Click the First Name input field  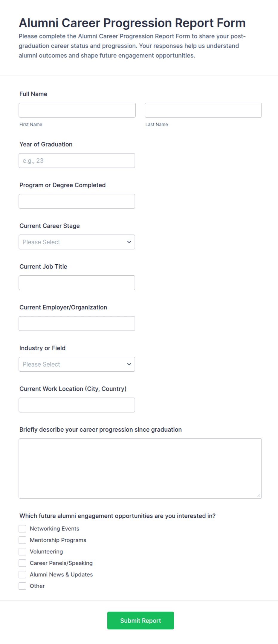coord(77,110)
